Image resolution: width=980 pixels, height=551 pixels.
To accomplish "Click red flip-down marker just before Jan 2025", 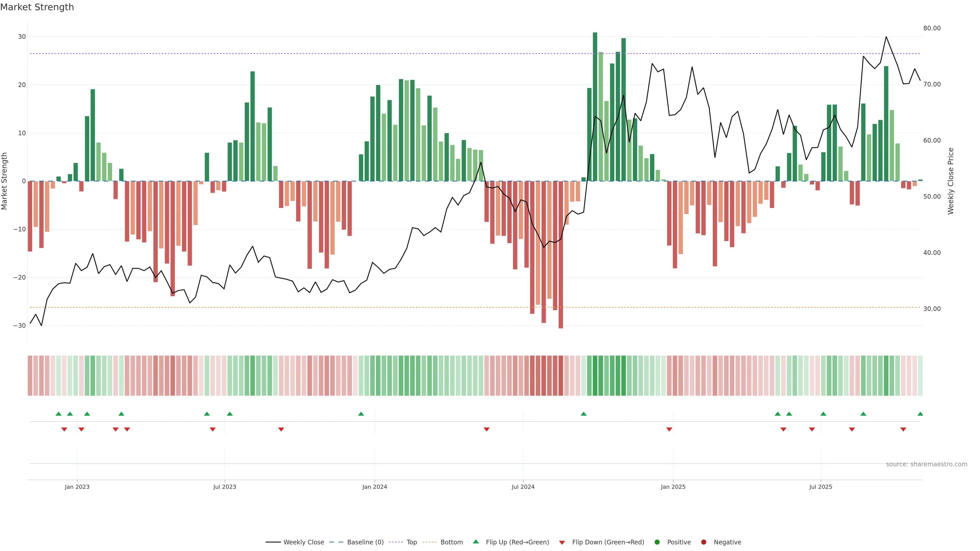I will 669,429.
